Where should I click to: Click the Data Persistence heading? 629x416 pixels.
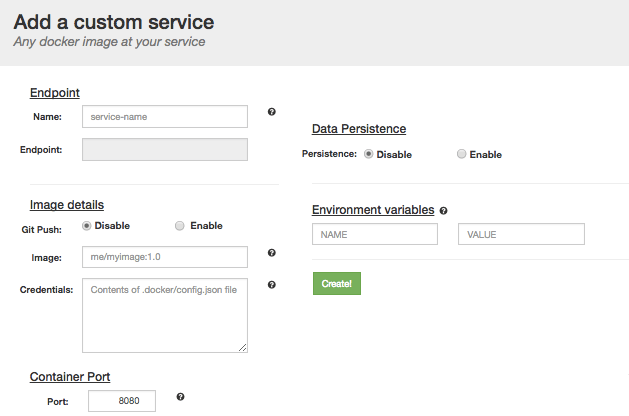click(359, 129)
